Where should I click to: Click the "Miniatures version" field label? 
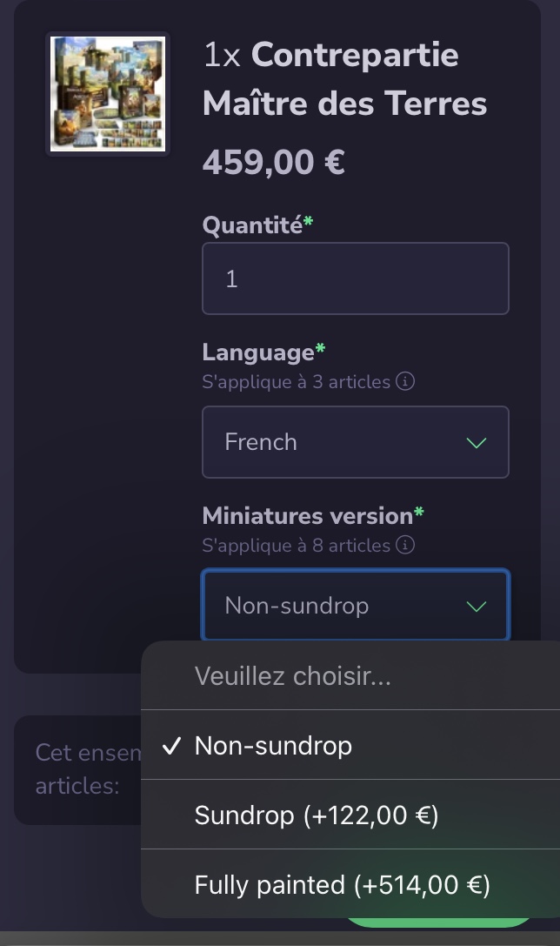[x=307, y=516]
